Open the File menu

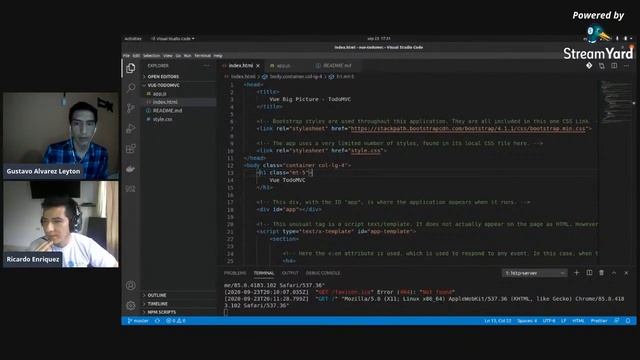click(126, 56)
